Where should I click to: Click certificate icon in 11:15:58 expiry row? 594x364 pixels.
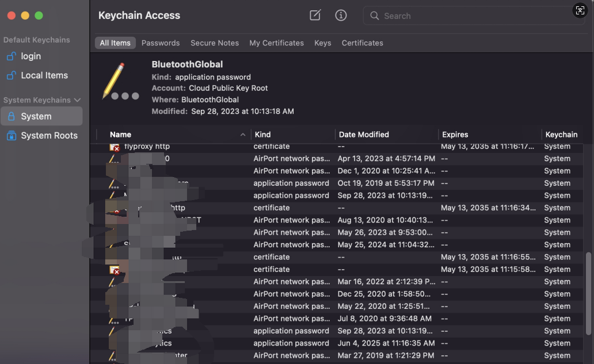[115, 270]
